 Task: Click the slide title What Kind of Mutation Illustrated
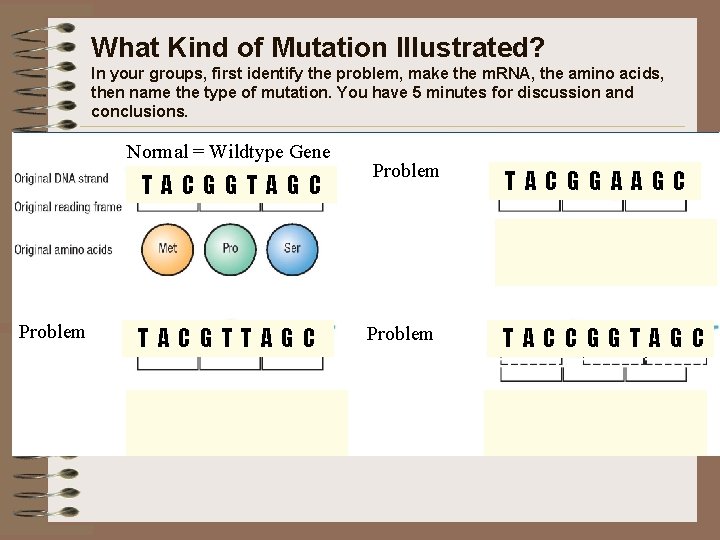[318, 47]
